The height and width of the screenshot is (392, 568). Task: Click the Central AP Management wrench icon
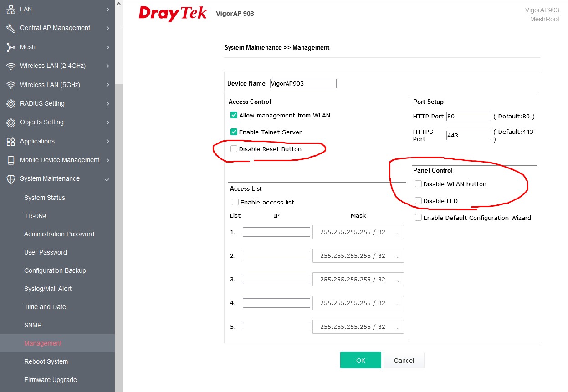click(11, 28)
